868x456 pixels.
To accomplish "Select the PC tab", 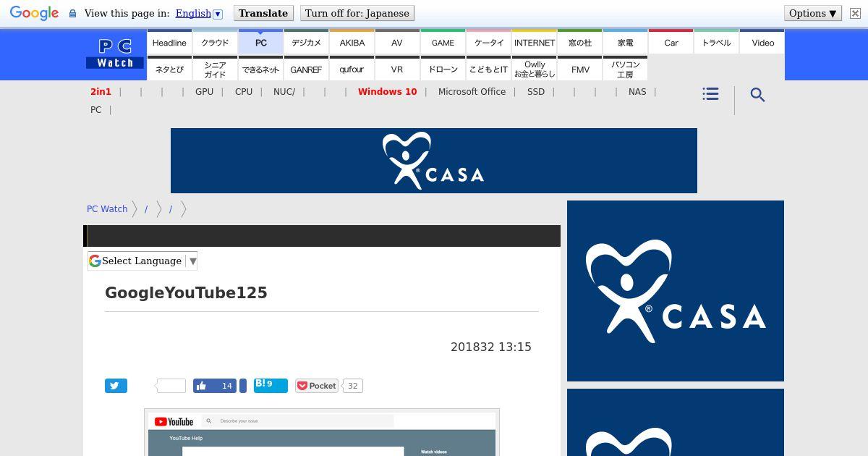I will click(261, 42).
